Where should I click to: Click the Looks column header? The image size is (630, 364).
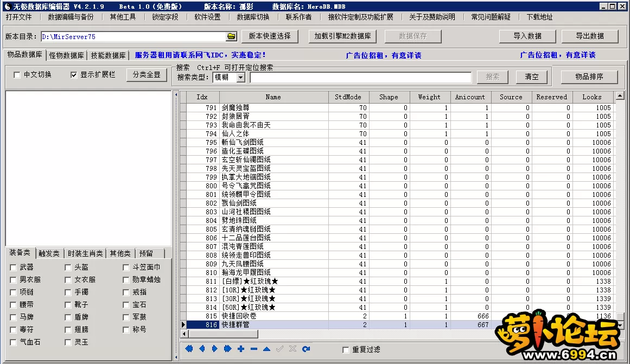pyautogui.click(x=592, y=97)
